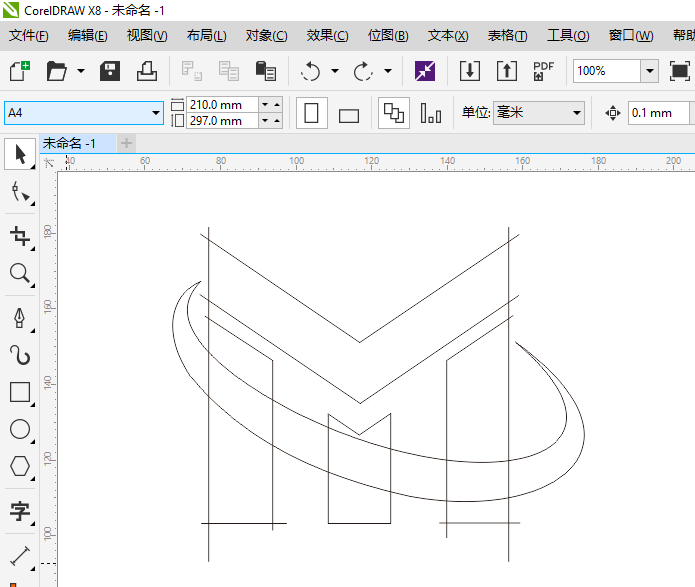Image resolution: width=695 pixels, height=587 pixels.
Task: Print the document
Action: [x=147, y=71]
